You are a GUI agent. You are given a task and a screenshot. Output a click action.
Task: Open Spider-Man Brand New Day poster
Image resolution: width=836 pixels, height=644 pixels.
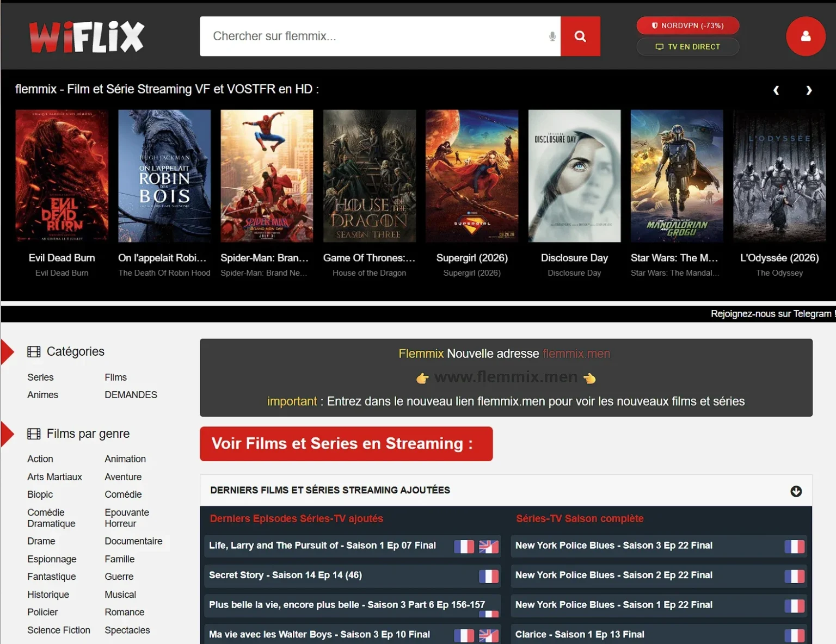click(x=267, y=176)
